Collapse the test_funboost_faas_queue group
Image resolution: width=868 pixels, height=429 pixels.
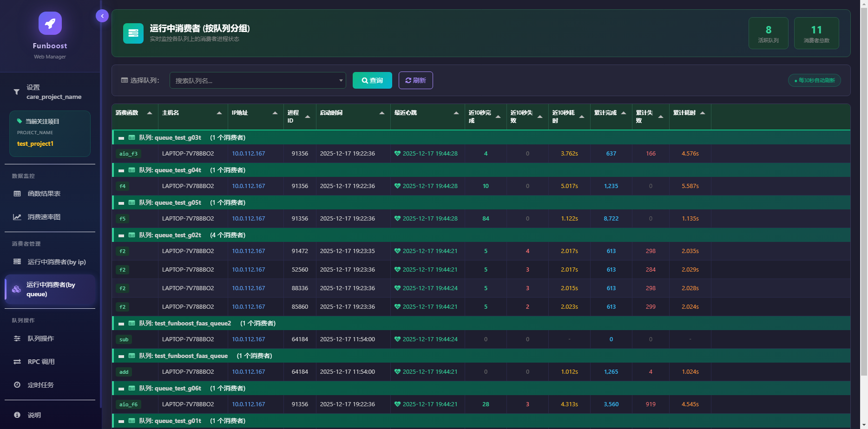(x=121, y=356)
